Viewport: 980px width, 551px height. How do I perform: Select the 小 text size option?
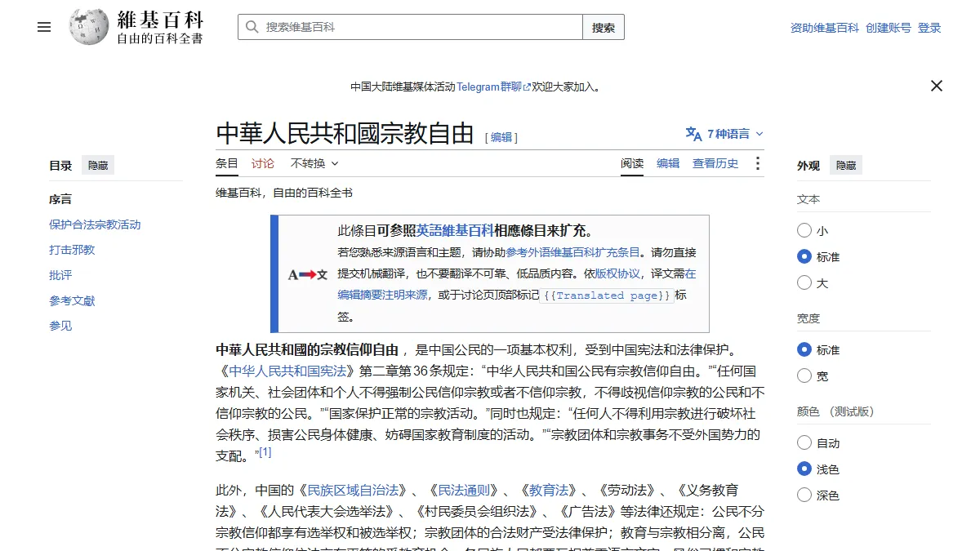click(x=804, y=231)
